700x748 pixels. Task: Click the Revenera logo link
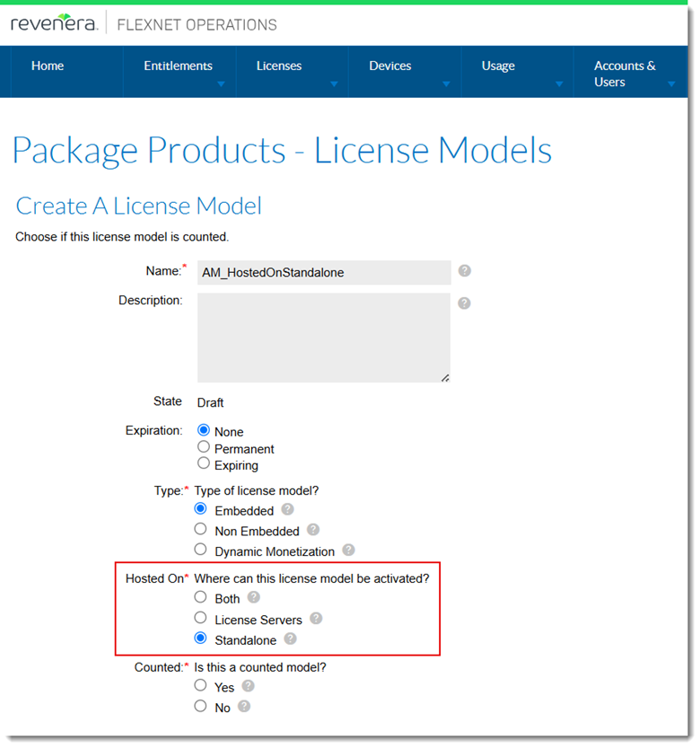coord(54,24)
